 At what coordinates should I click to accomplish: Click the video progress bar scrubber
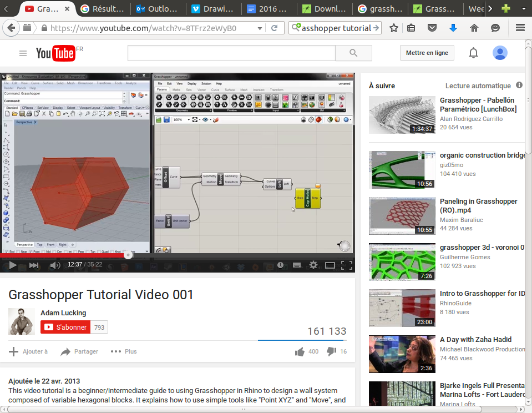128,255
